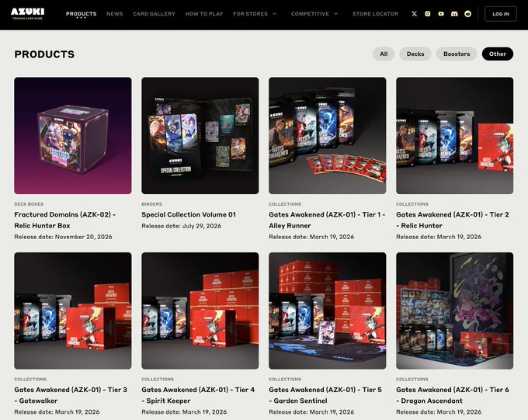Click Tier 1 - Alley Runner title
Viewport: 528px width, 420px height.
[327, 220]
